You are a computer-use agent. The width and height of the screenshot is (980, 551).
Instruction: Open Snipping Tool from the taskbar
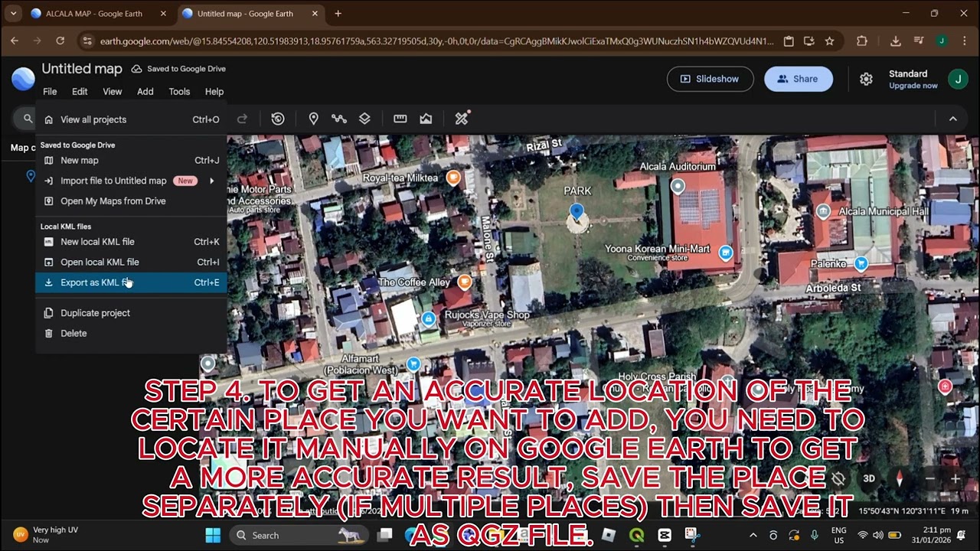(x=692, y=535)
